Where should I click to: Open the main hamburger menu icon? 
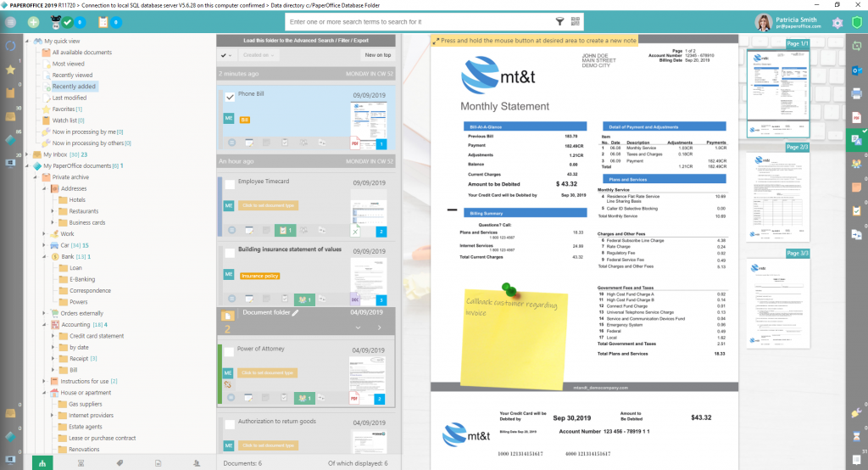click(10, 22)
